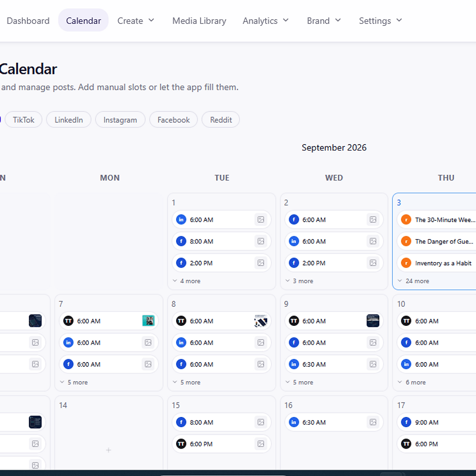This screenshot has height=476, width=476.
Task: Click LinkedIn icon of Sept 16 6:30 AM post
Action: tap(294, 422)
